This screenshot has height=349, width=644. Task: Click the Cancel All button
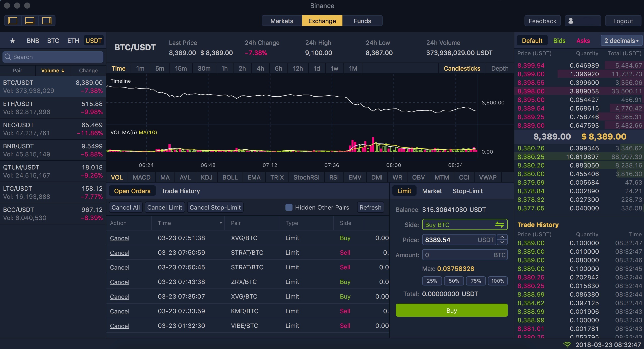click(x=126, y=207)
